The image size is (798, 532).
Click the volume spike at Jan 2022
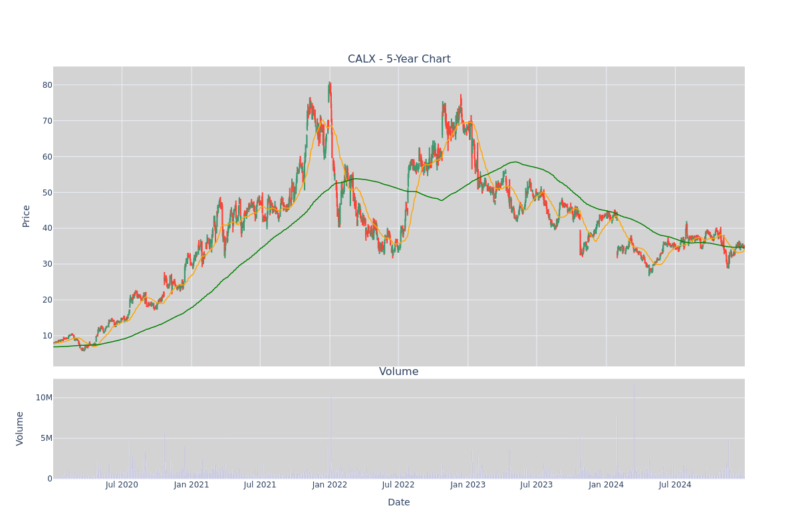[x=331, y=436]
